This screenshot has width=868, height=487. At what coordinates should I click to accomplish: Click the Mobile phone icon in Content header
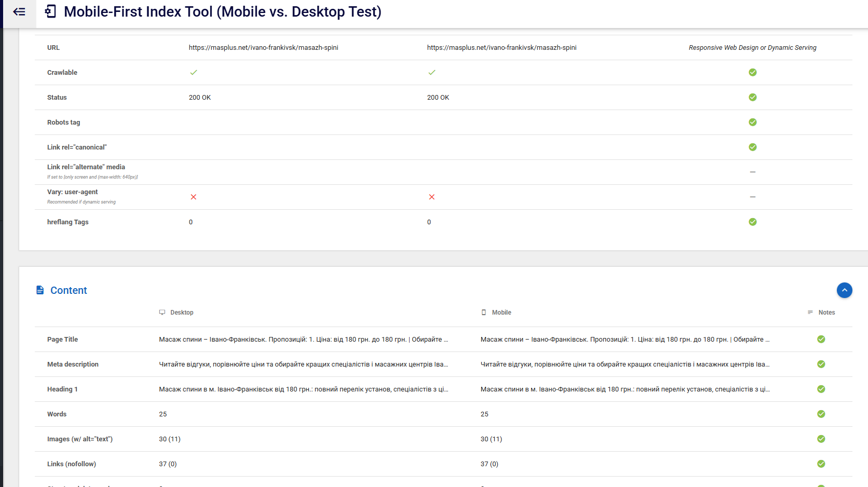pos(484,313)
